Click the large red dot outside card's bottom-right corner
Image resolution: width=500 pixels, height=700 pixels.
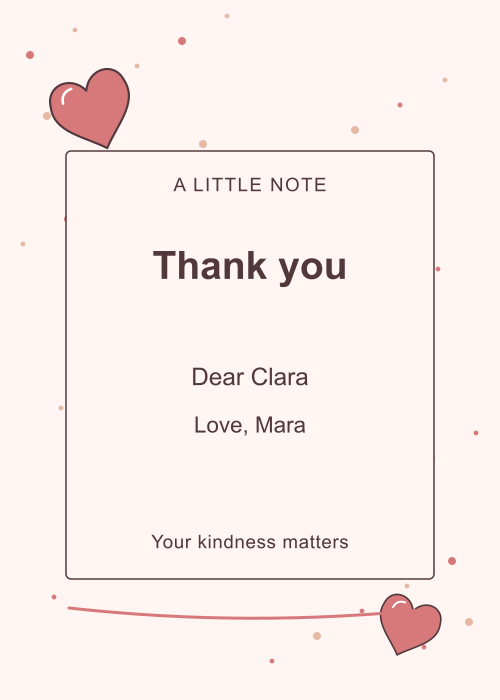point(452,561)
